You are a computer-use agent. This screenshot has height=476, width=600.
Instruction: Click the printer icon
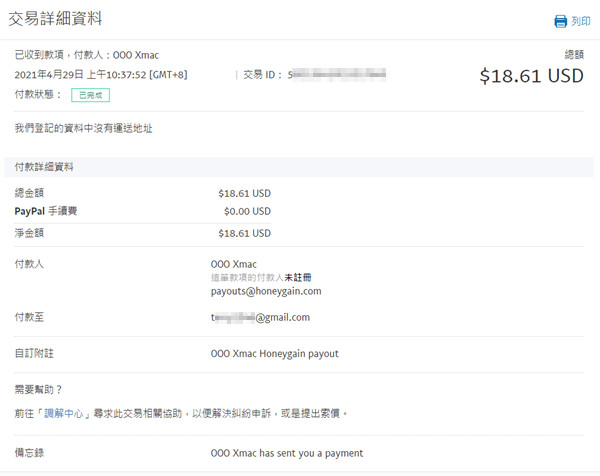(561, 21)
